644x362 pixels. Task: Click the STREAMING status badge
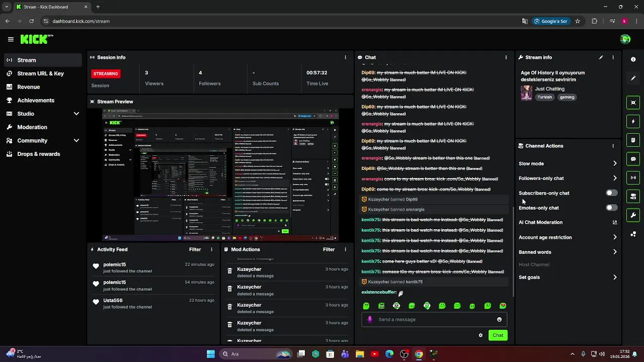click(x=106, y=73)
